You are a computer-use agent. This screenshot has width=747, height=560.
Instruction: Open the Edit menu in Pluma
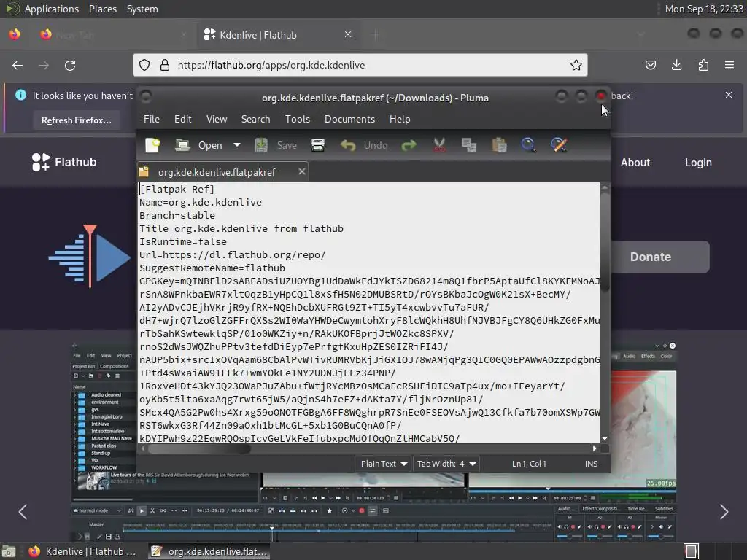pos(183,119)
